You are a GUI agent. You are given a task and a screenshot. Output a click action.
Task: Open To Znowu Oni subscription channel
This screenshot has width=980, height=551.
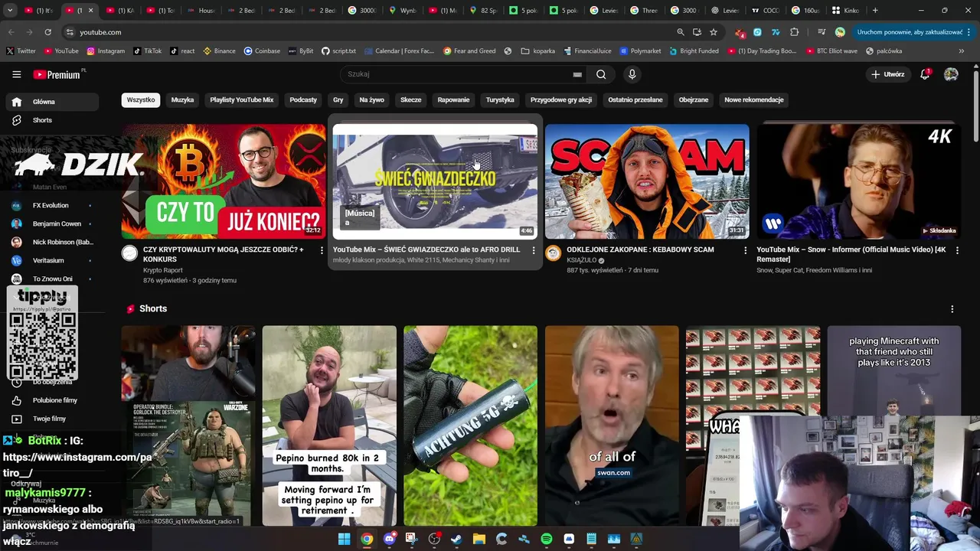tap(52, 279)
